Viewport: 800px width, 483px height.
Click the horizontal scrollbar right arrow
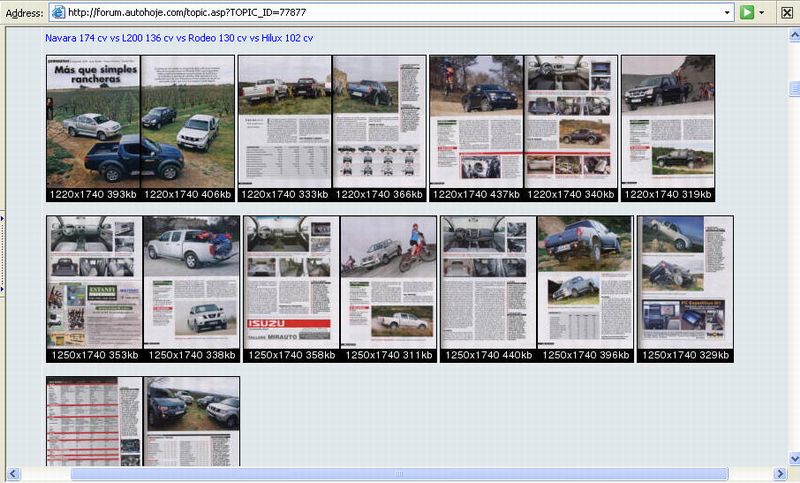pyautogui.click(x=778, y=474)
